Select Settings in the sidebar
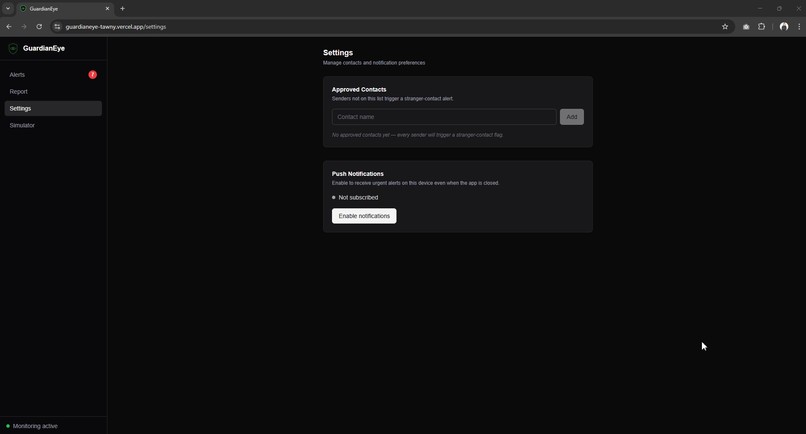 tap(53, 108)
